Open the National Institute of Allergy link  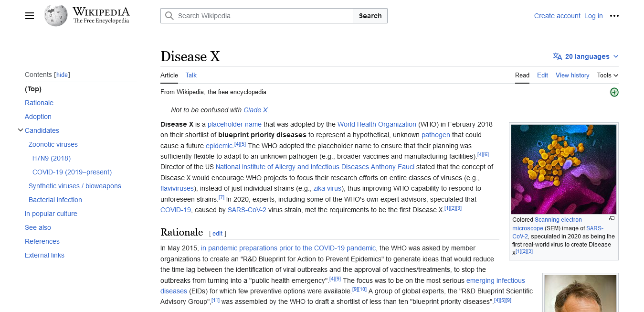click(x=292, y=167)
